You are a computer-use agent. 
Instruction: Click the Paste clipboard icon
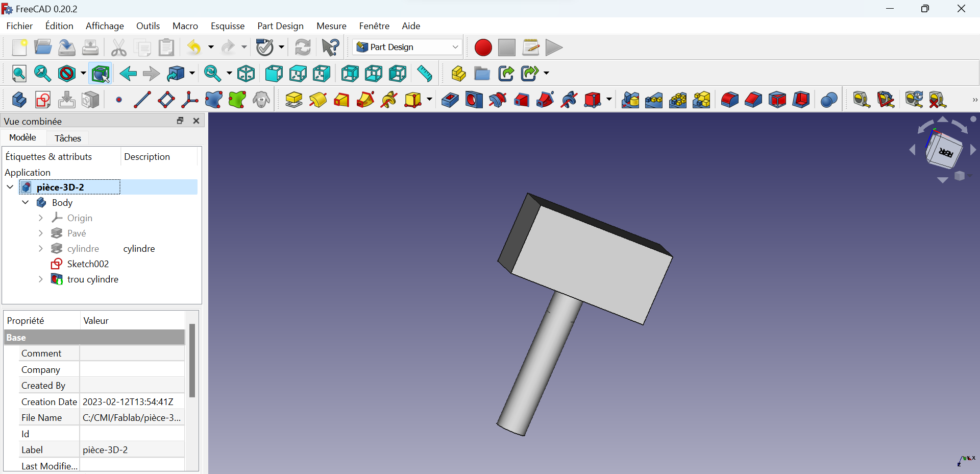click(x=166, y=48)
